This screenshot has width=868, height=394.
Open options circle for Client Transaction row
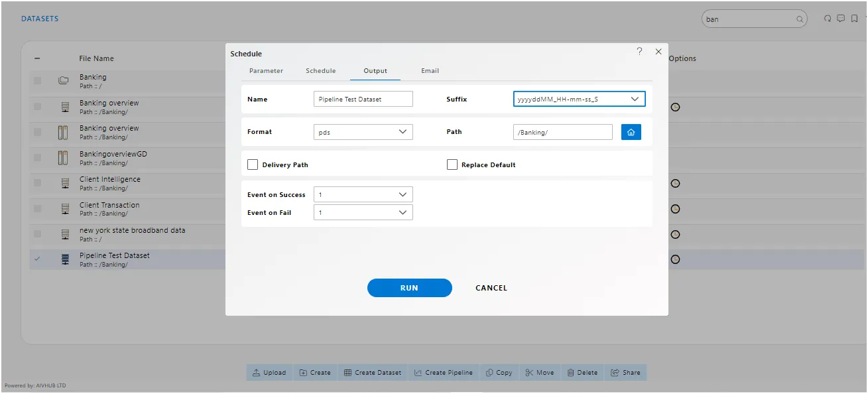[x=675, y=209]
